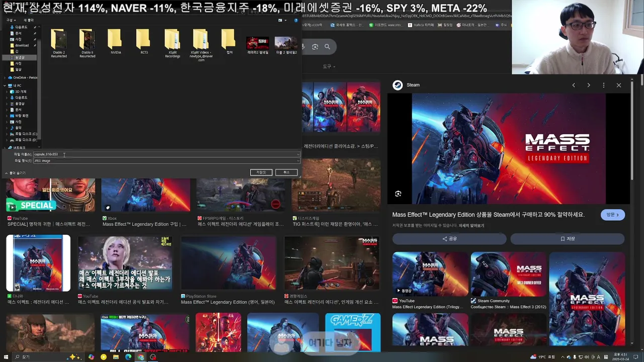Open Chrome from the taskbar

click(x=141, y=357)
